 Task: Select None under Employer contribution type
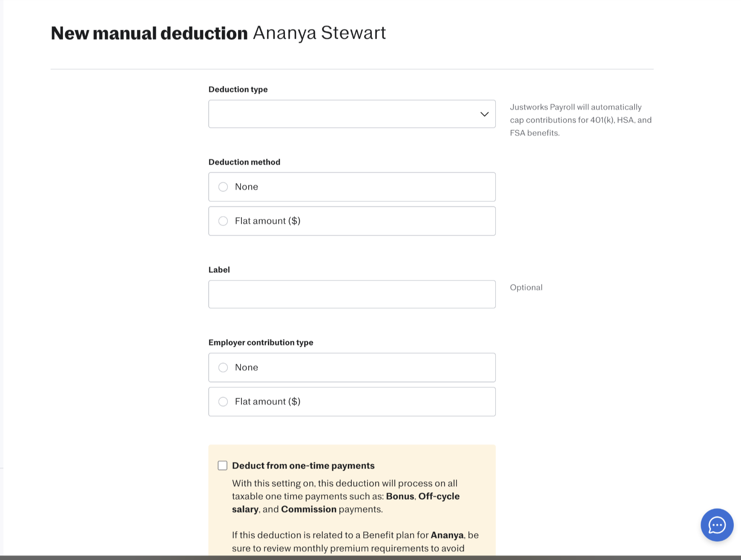pos(352,367)
